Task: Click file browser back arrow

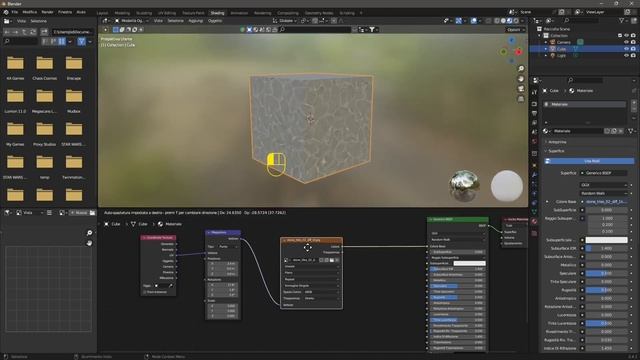Action: [7, 31]
